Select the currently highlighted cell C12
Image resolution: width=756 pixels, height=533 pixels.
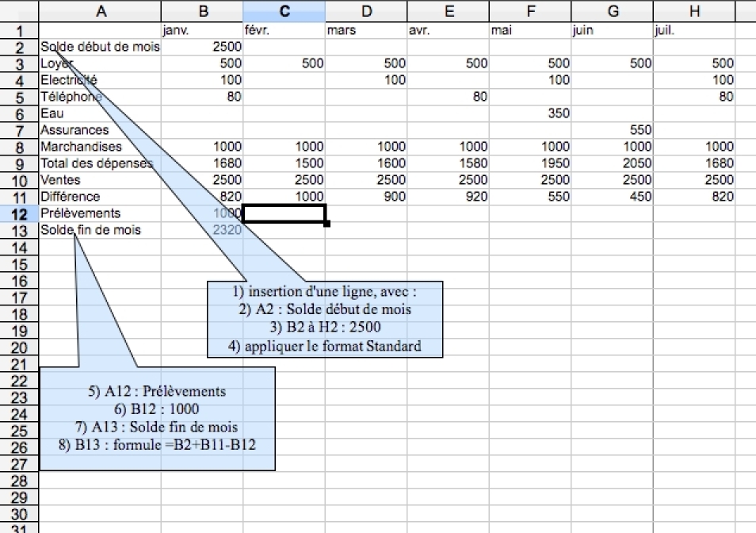[x=284, y=213]
